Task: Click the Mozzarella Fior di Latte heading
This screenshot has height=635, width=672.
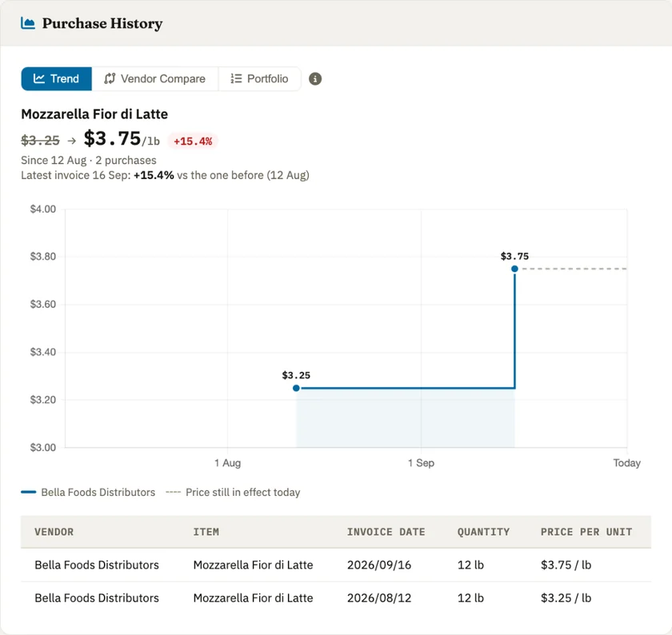Action: coord(94,114)
